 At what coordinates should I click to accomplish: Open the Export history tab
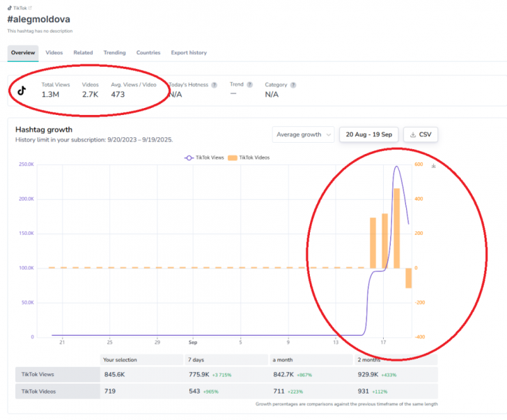pyautogui.click(x=188, y=53)
